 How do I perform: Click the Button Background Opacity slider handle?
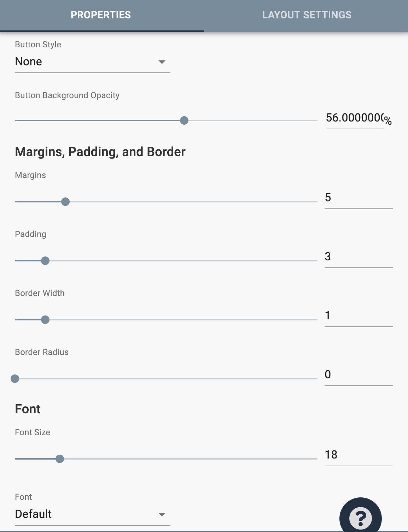coord(184,120)
